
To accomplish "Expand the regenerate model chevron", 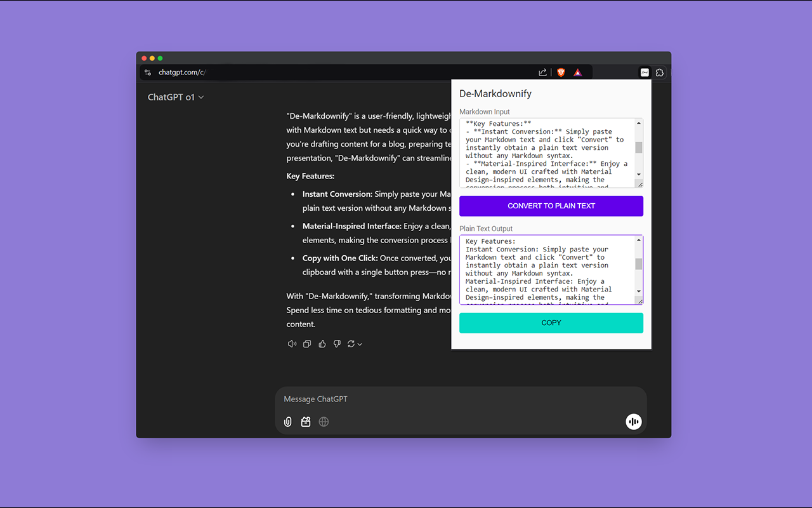I will 360,344.
